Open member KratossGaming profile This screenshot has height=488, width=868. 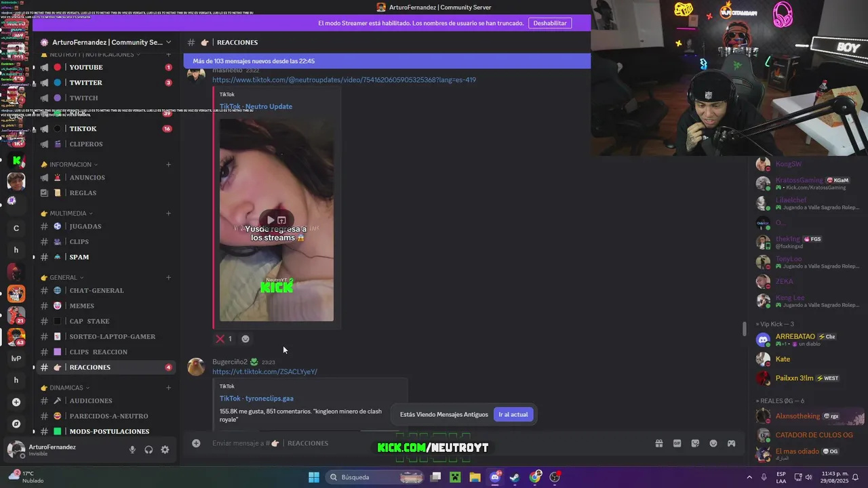[x=807, y=183]
